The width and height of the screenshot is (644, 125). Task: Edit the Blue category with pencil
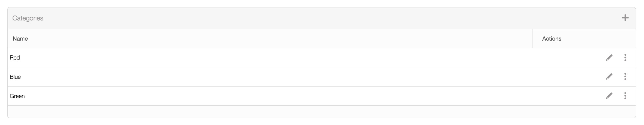point(609,77)
